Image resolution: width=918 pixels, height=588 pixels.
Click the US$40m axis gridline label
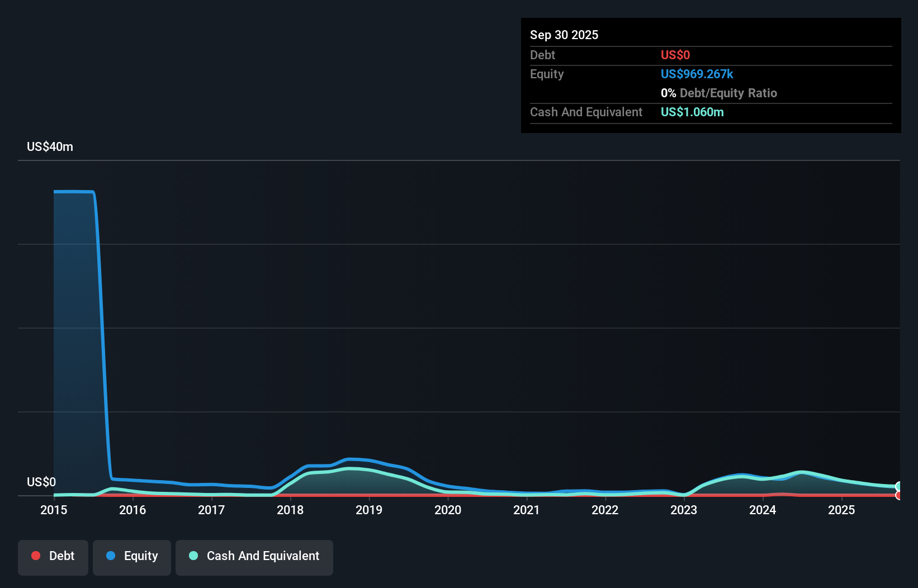49,146
